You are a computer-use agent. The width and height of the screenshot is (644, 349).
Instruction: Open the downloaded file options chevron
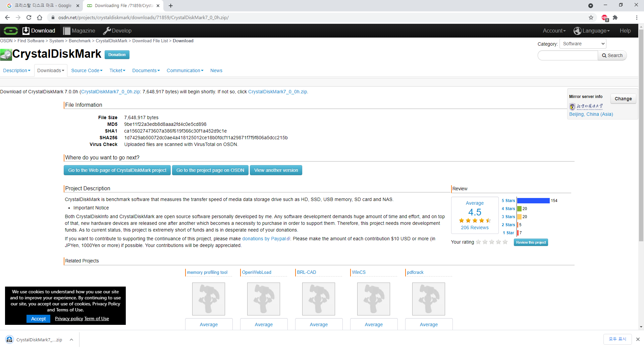click(x=71, y=340)
